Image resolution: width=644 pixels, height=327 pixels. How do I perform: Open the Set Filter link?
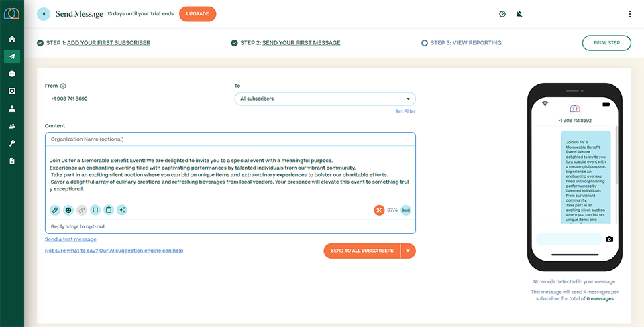pos(405,112)
